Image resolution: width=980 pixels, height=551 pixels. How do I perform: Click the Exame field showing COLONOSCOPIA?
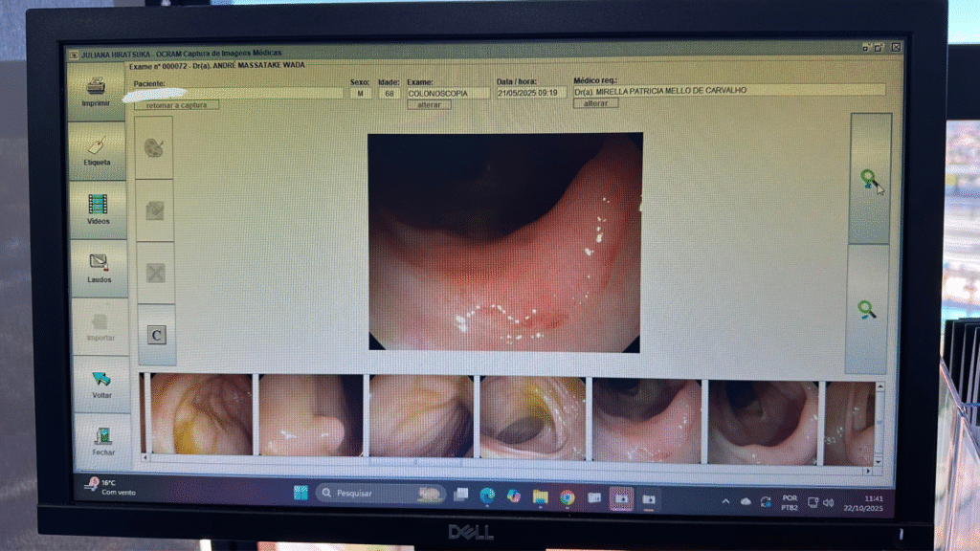tap(447, 93)
